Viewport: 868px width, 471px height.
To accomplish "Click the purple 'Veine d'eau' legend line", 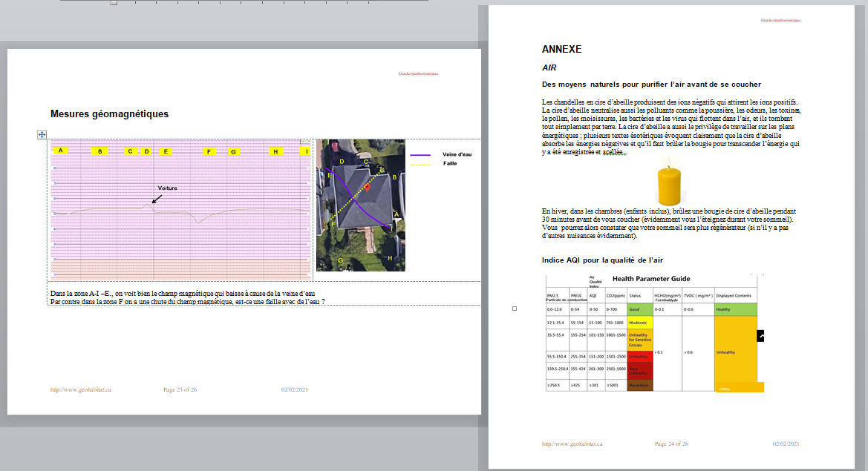I will (x=420, y=155).
